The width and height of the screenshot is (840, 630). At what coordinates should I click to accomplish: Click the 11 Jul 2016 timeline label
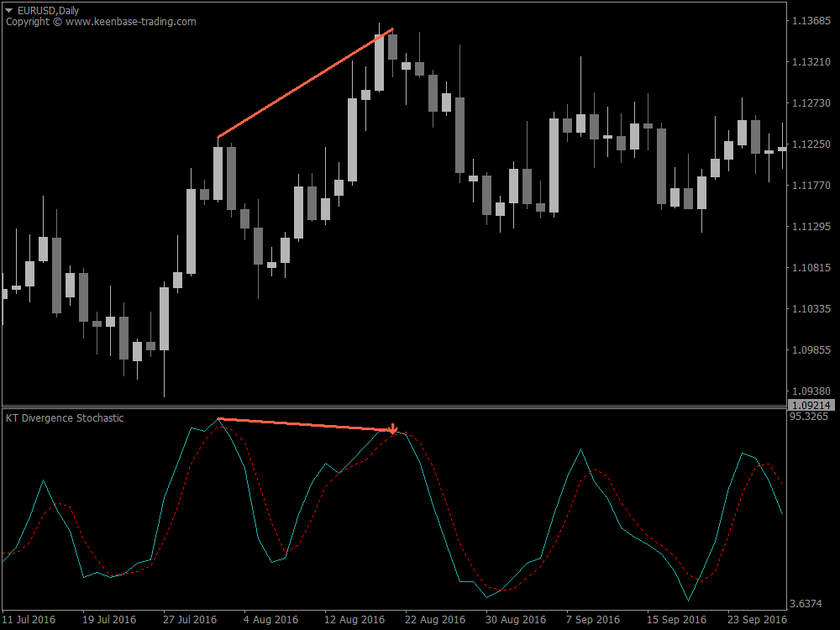coord(30,619)
